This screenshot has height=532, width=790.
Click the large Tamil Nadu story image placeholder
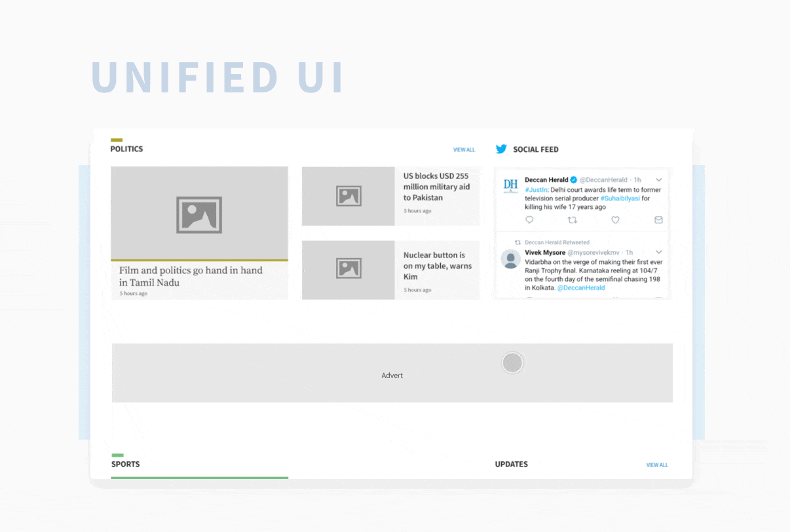[x=199, y=213]
